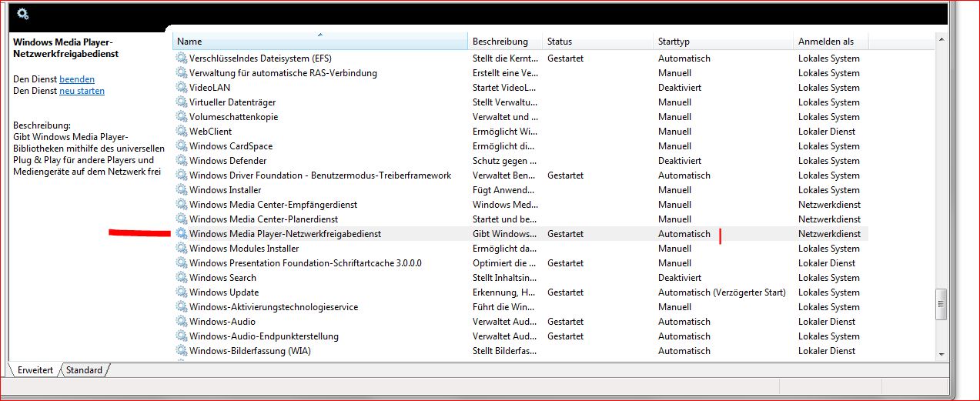
Task: Click gear icon of Windows Presentation Foundation-Schriftartcache
Action: 182,263
